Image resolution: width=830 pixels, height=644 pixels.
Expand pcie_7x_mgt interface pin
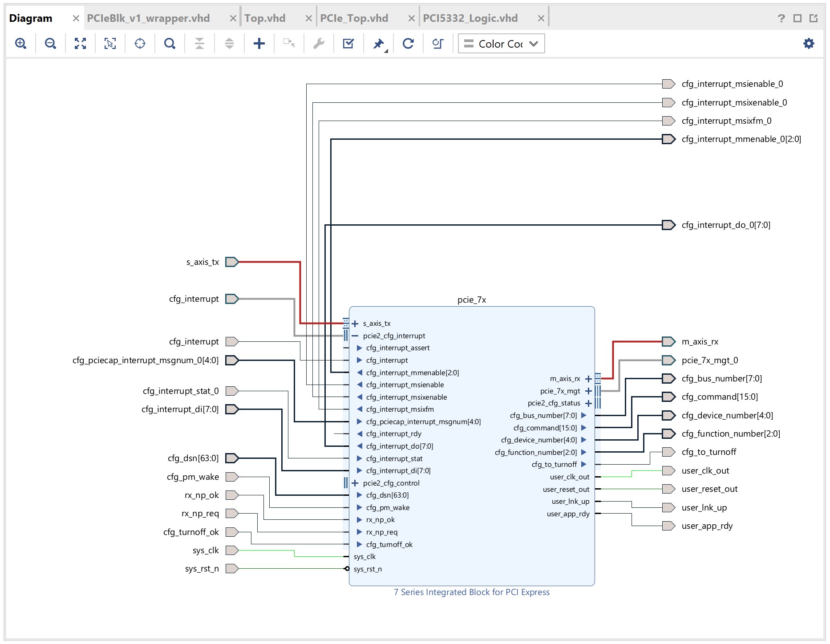pyautogui.click(x=588, y=391)
